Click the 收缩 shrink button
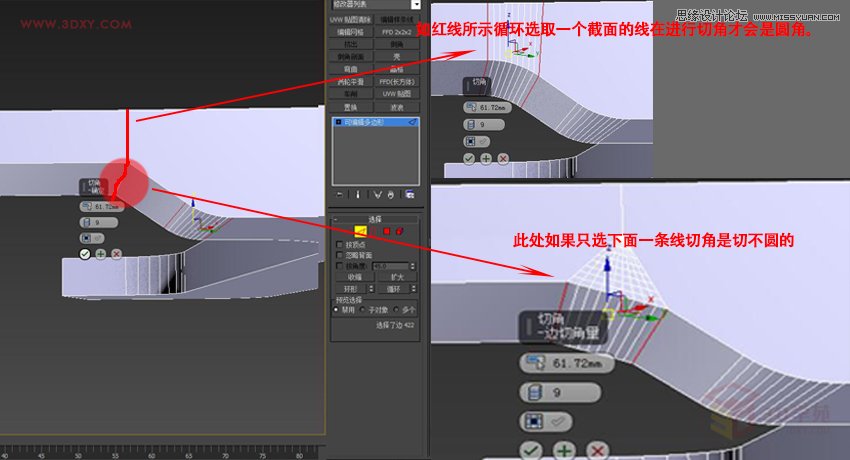 click(355, 277)
